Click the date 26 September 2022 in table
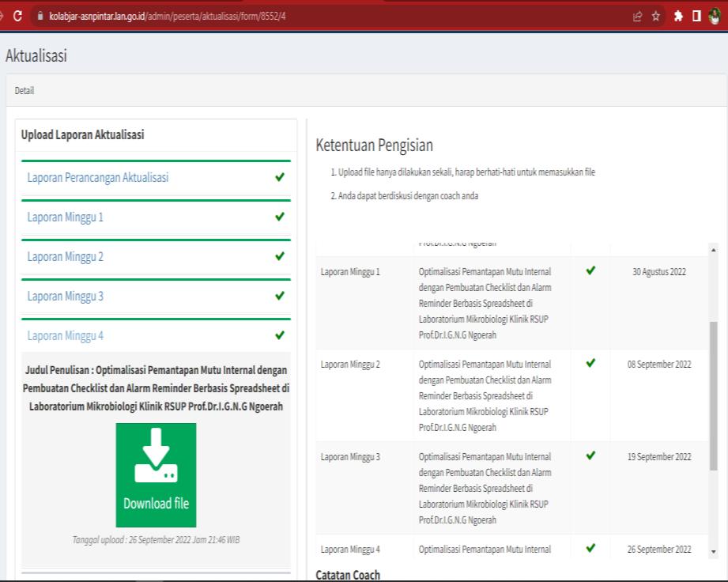The width and height of the screenshot is (728, 582). (x=659, y=549)
